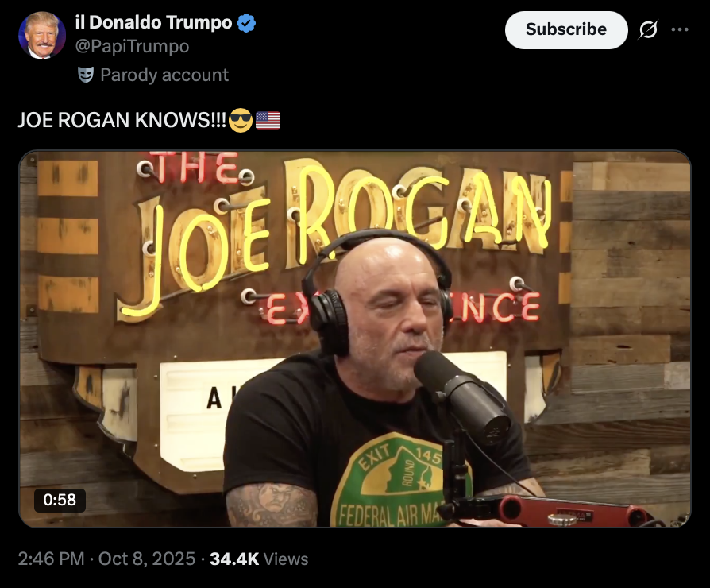Open the @PapiTrumpo handle link
The height and width of the screenshot is (588, 710).
pyautogui.click(x=132, y=47)
